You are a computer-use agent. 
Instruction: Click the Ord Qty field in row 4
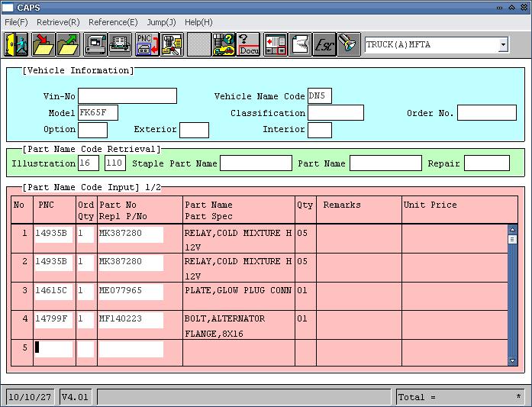pos(85,320)
